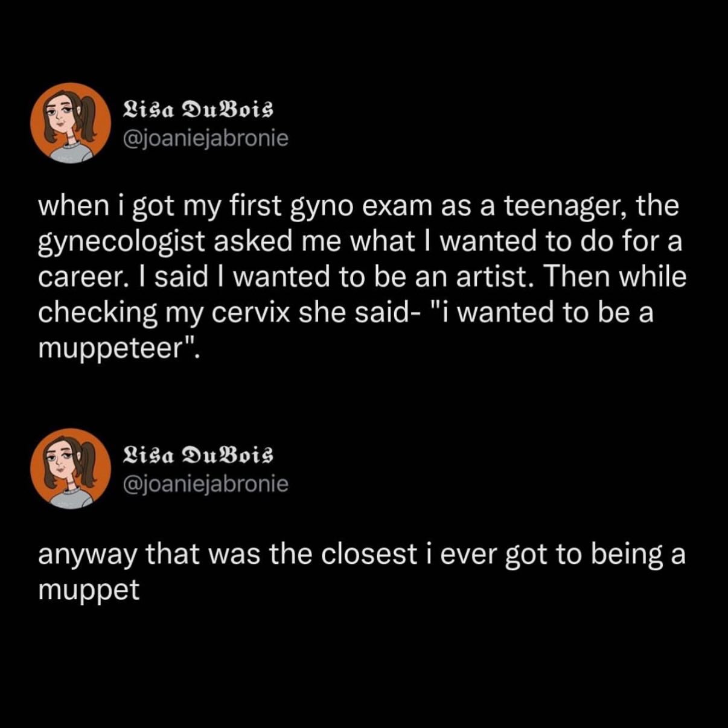Open Lisa DuBois profile from first tweet name
Screen dimensions: 728x728
coord(198,110)
